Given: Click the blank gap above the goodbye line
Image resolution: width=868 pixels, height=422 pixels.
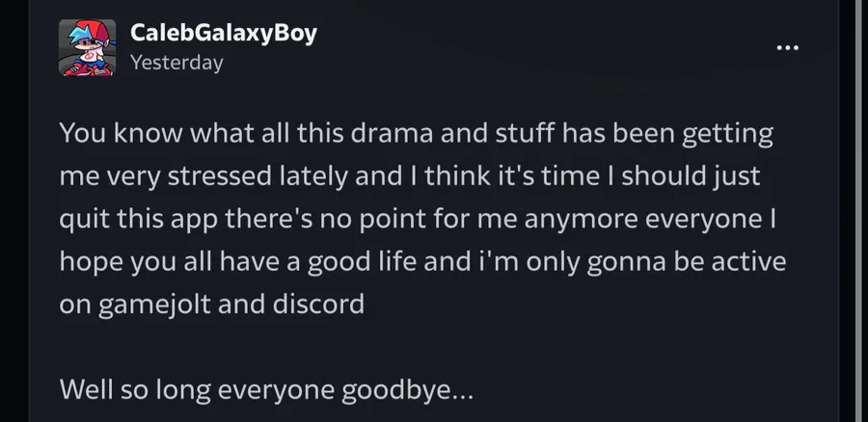Looking at the screenshot, I should tap(420, 348).
